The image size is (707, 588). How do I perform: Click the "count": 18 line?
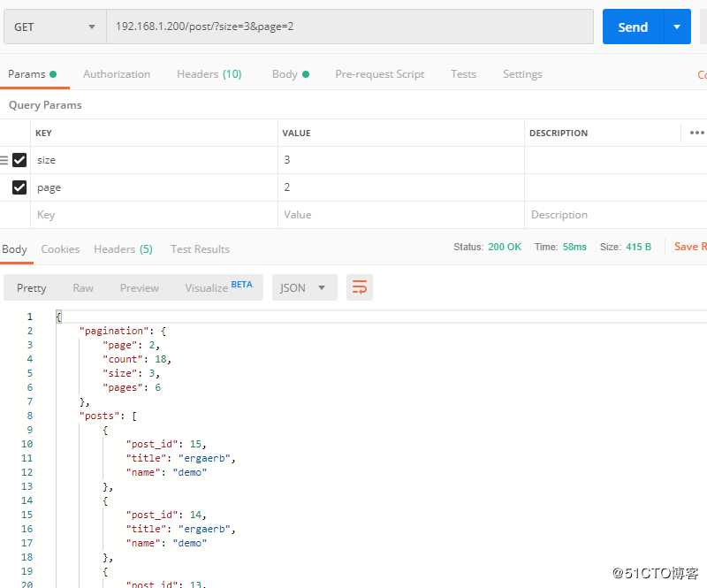click(137, 359)
